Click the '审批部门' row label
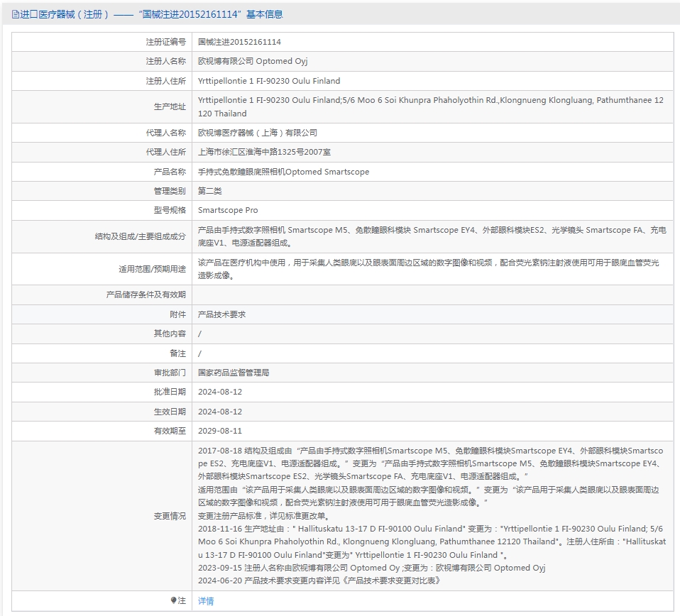 point(170,373)
